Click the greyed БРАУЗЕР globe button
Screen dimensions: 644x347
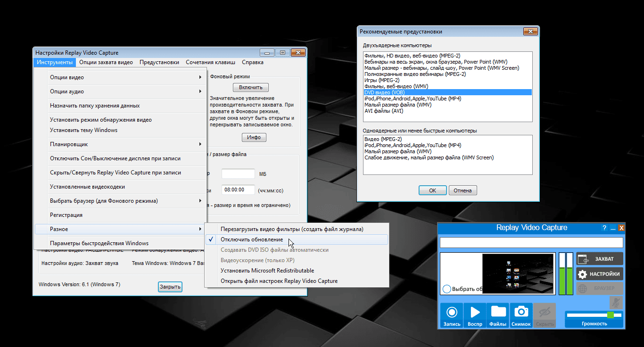(x=599, y=289)
